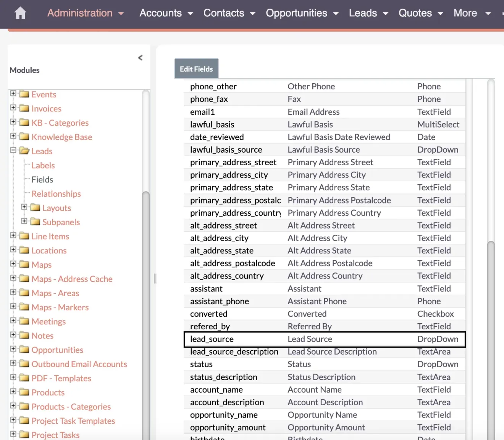Collapse the Modules sidebar using the chevron
Image resolution: width=504 pixels, height=440 pixels.
pos(141,58)
